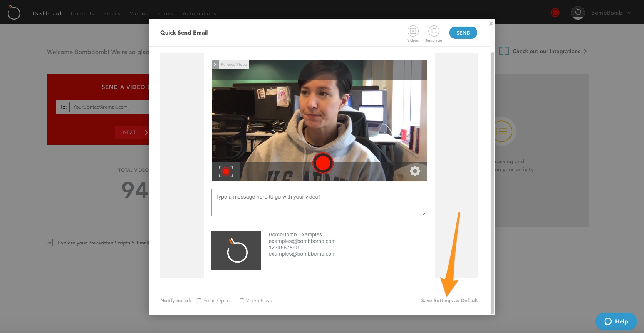The image size is (644, 333).
Task: Click the Remove Video label
Action: pos(234,64)
